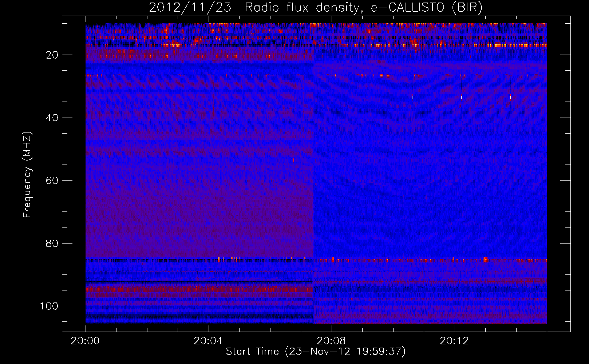Click the 'Start Time (23-Nov-12 19:59:37)' label
Viewport: 589px width, 364px height.
click(316, 352)
